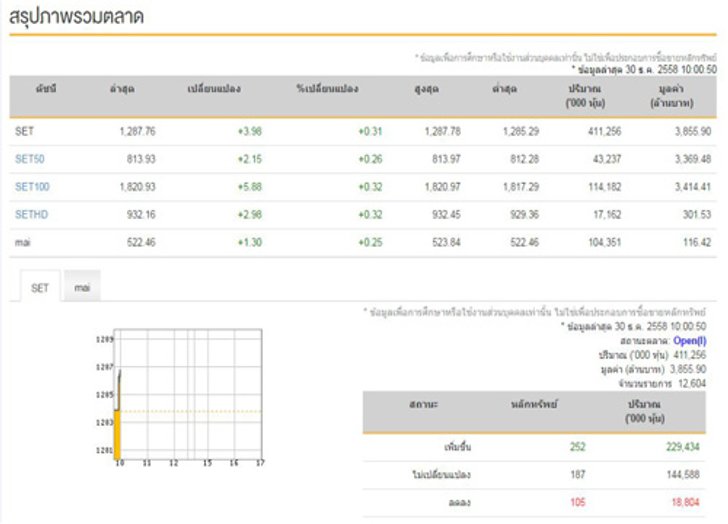Click advancing securities count 252

click(x=578, y=447)
